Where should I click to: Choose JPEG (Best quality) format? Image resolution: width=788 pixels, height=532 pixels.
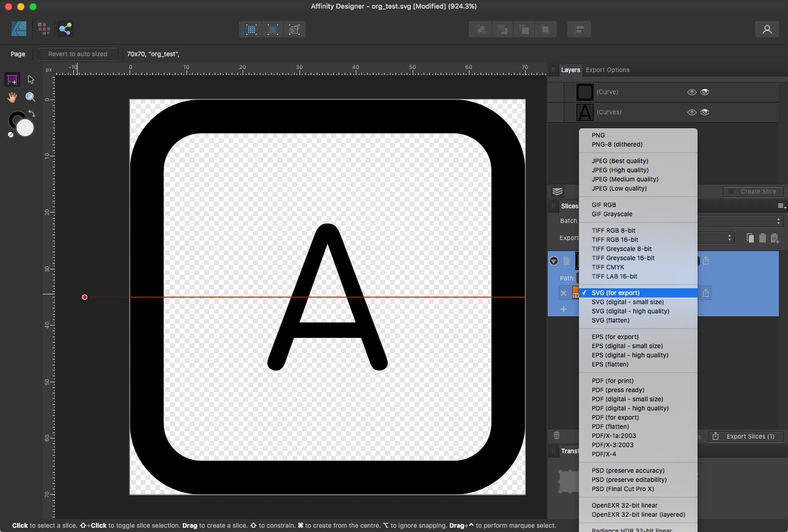tap(638, 161)
